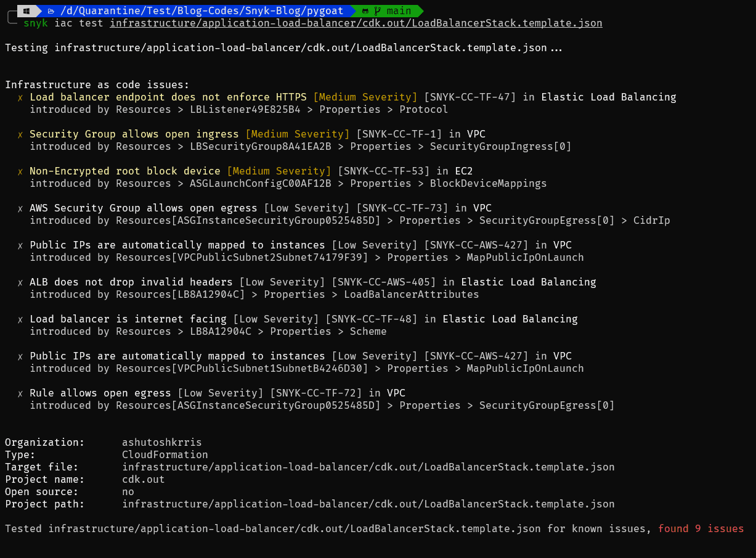Click 'Security Group allows open ingress' title
This screenshot has height=558, width=756.
coord(134,134)
